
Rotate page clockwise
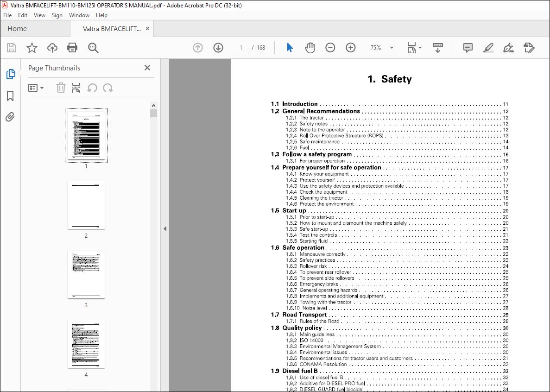pyautogui.click(x=107, y=88)
